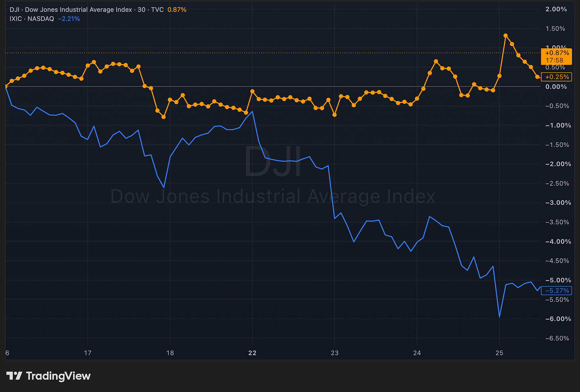The image size is (580, 392).
Task: Click date 18 on time axis
Action: pos(170,353)
